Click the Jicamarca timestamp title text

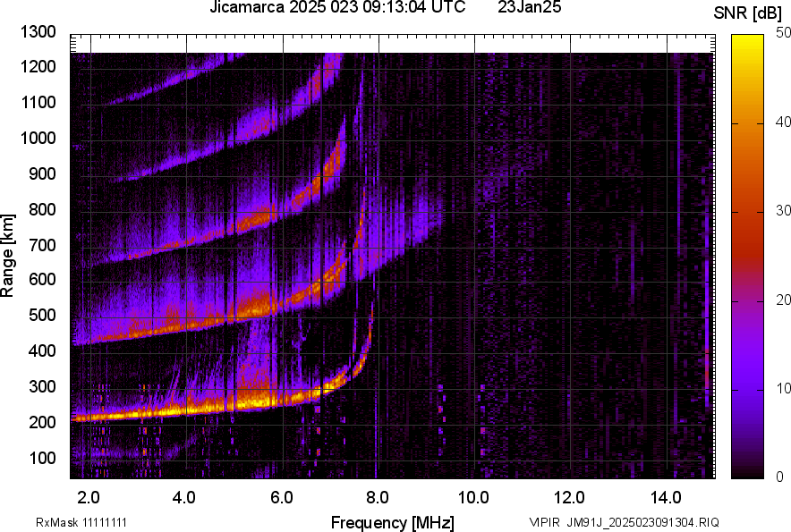(x=337, y=8)
